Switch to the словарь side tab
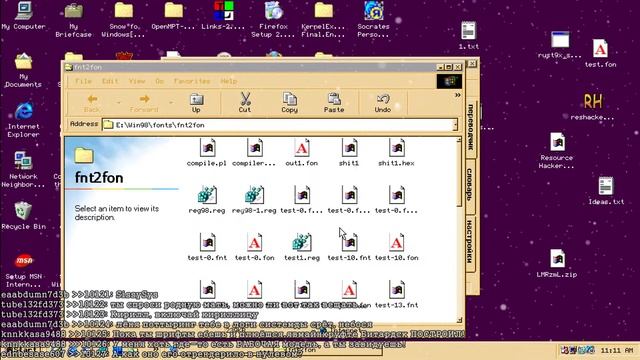Screen dimensions: 640x360 click(x=470, y=184)
